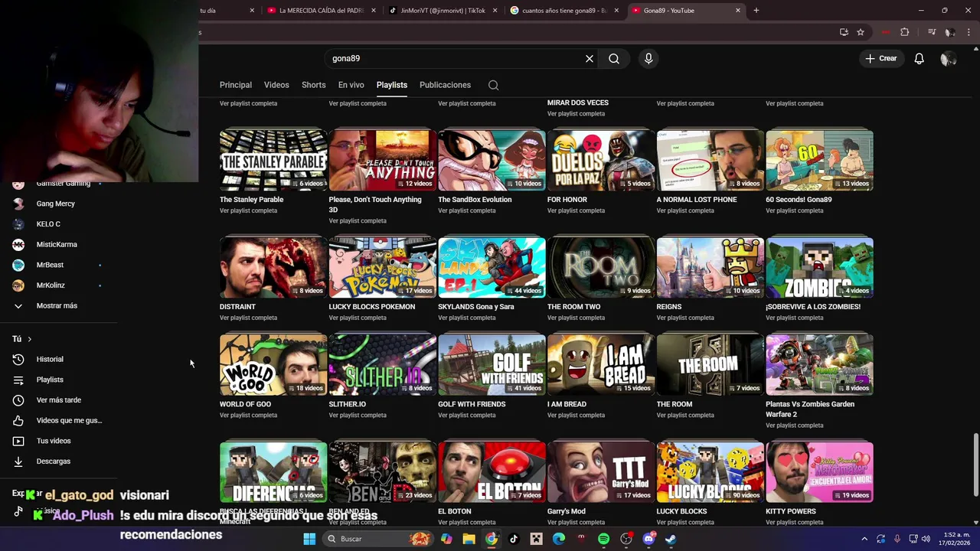Open Tus videos in sidebar
The image size is (980, 551).
click(x=53, y=441)
